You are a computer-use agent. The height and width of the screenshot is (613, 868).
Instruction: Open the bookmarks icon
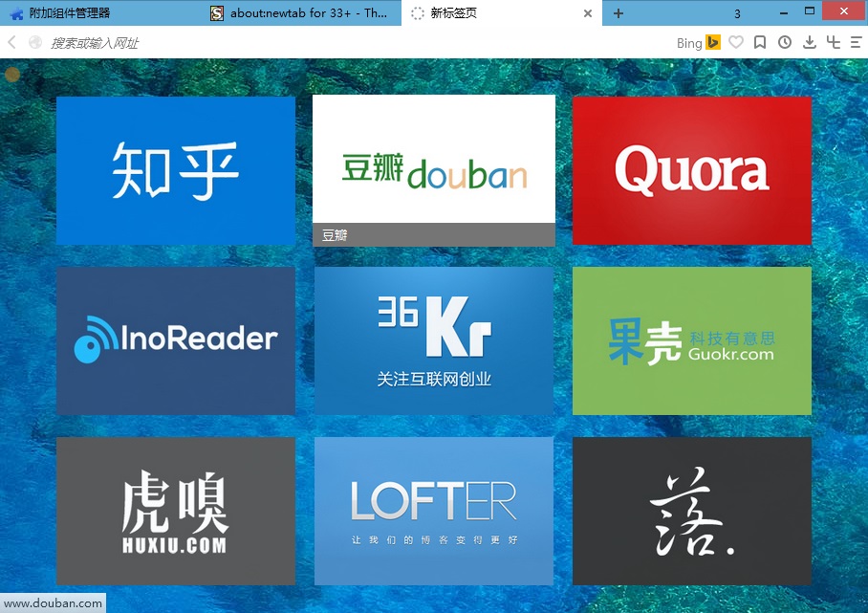pos(760,42)
